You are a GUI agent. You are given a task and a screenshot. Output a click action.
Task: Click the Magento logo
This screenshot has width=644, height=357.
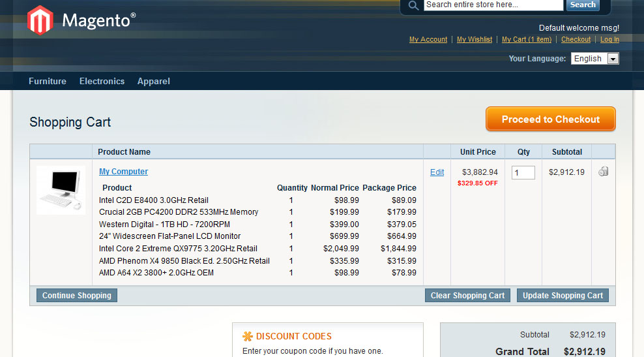[81, 20]
